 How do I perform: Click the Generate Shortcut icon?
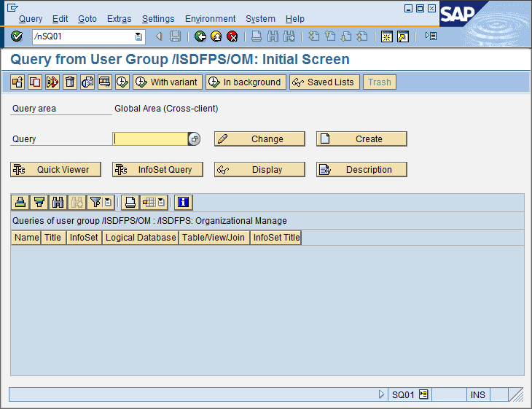pos(403,36)
